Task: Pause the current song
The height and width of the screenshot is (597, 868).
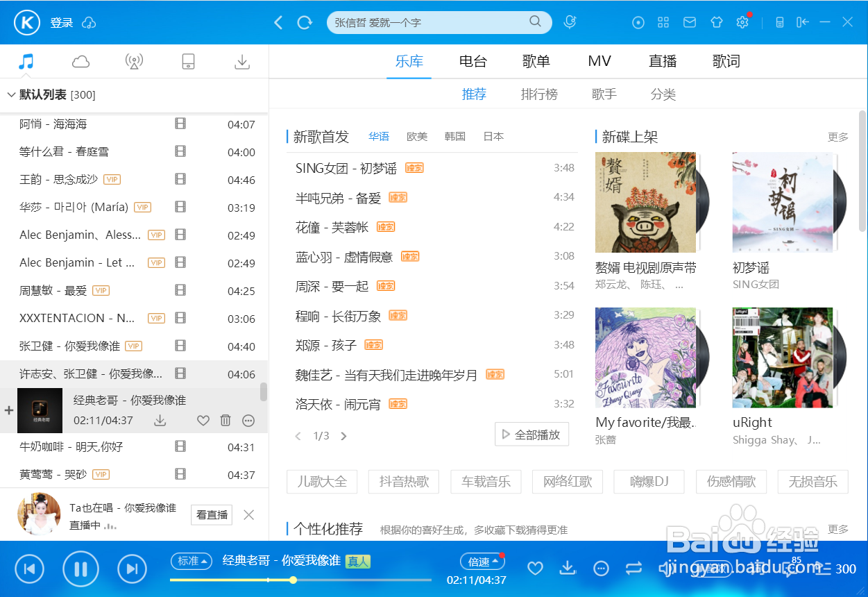Action: 80,569
